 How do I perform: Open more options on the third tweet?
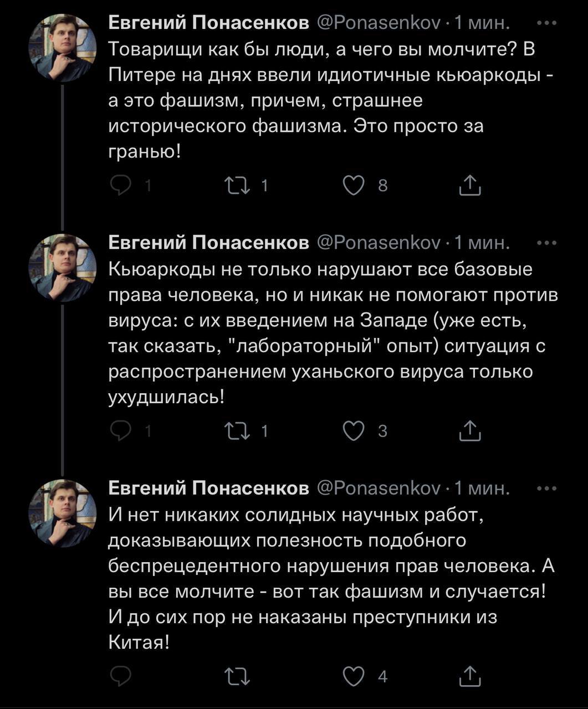[x=547, y=488]
